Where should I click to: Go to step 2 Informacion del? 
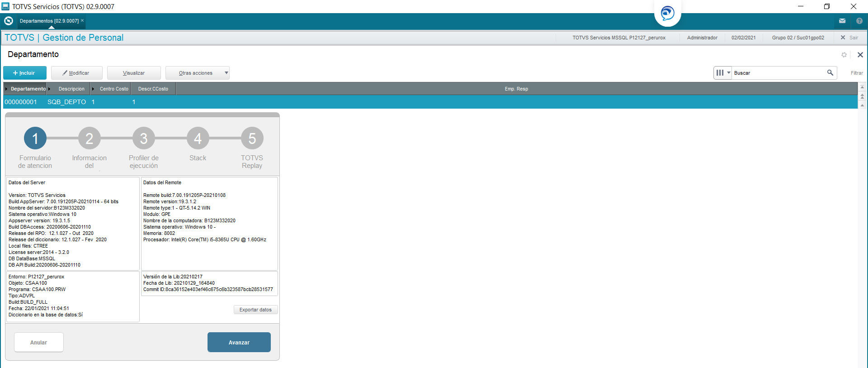pyautogui.click(x=90, y=139)
